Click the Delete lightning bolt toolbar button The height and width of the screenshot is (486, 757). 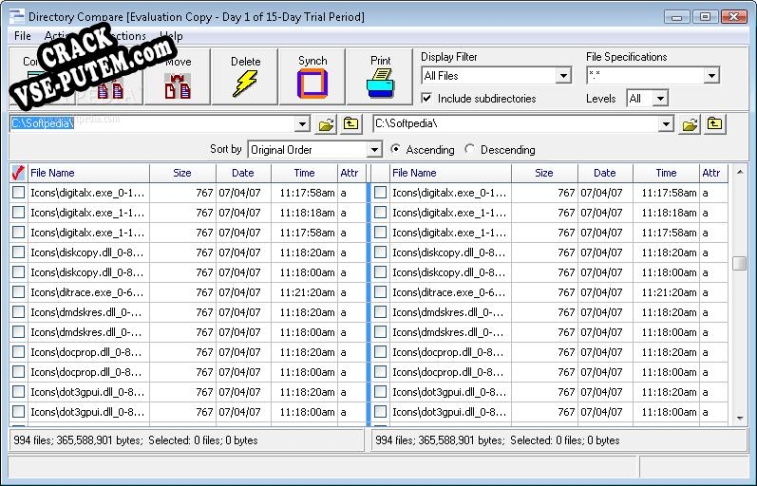(x=245, y=76)
